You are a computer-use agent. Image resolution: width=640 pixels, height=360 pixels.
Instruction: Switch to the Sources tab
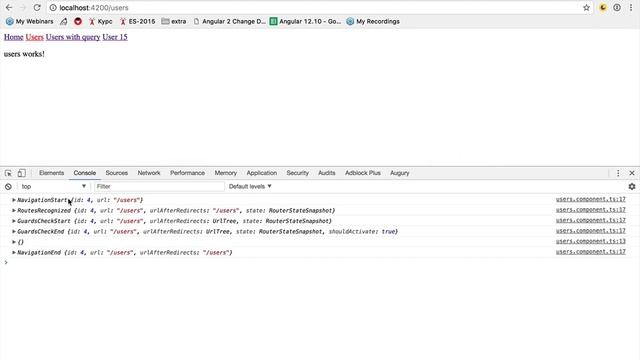tap(116, 173)
